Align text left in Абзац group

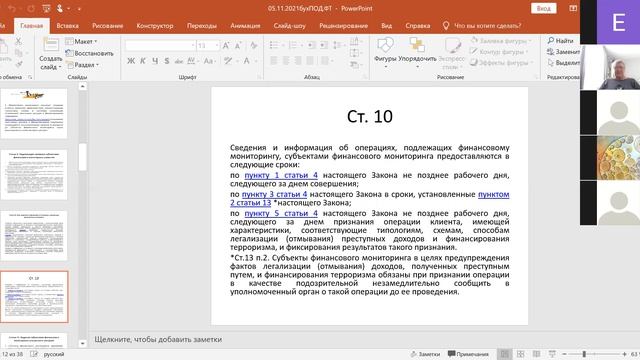coord(274,61)
